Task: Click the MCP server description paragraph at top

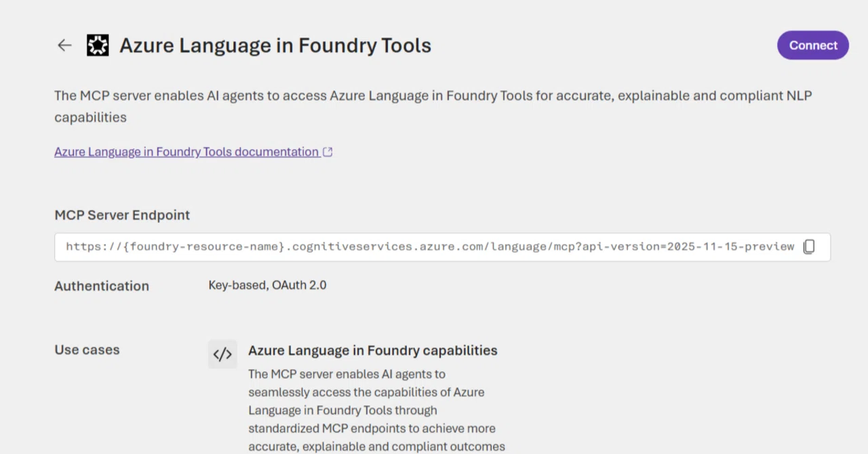Action: tap(433, 106)
